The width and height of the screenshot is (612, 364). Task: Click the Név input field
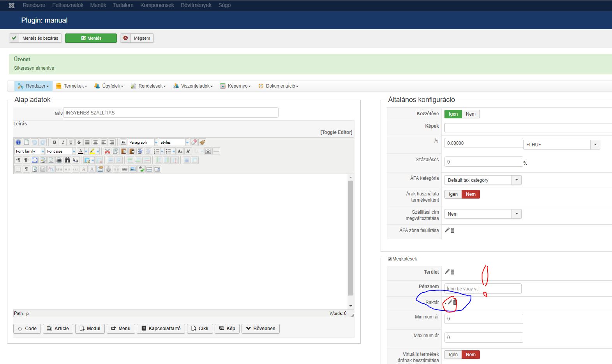pos(171,113)
